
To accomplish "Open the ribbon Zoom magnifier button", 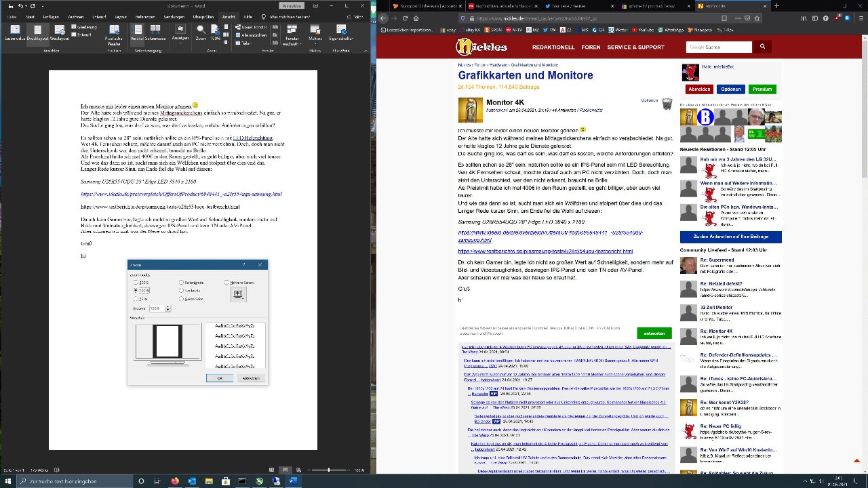I will (x=201, y=34).
